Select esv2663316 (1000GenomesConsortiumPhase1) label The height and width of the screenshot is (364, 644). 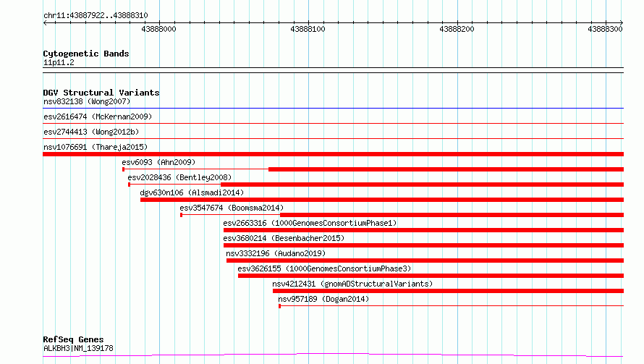pos(310,223)
